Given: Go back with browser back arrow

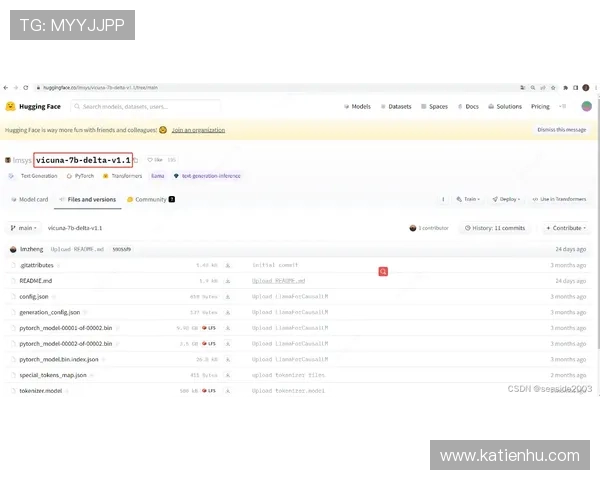Looking at the screenshot, I should pyautogui.click(x=6, y=88).
